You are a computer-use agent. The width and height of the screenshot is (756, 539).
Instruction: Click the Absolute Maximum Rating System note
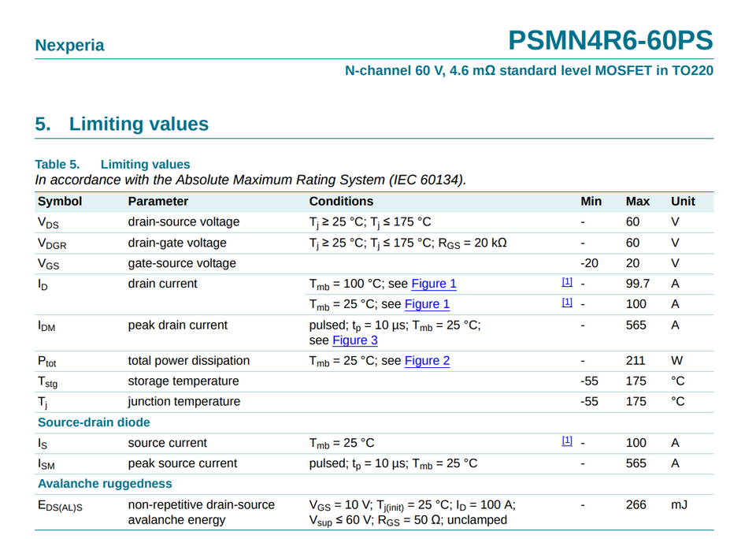click(250, 180)
